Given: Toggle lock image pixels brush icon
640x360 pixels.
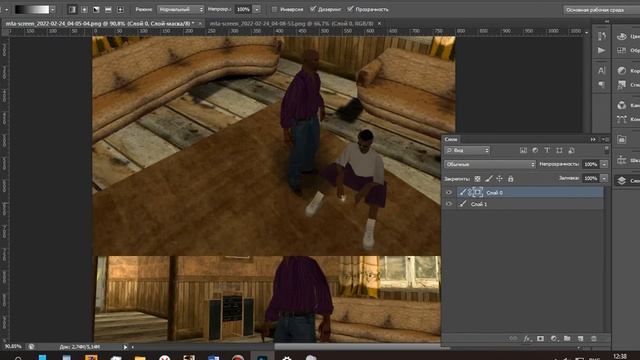Looking at the screenshot, I should click(x=489, y=179).
